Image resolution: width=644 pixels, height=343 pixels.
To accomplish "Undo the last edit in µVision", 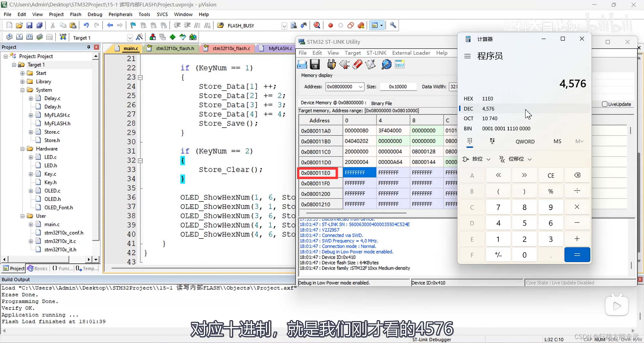I will 86,26.
